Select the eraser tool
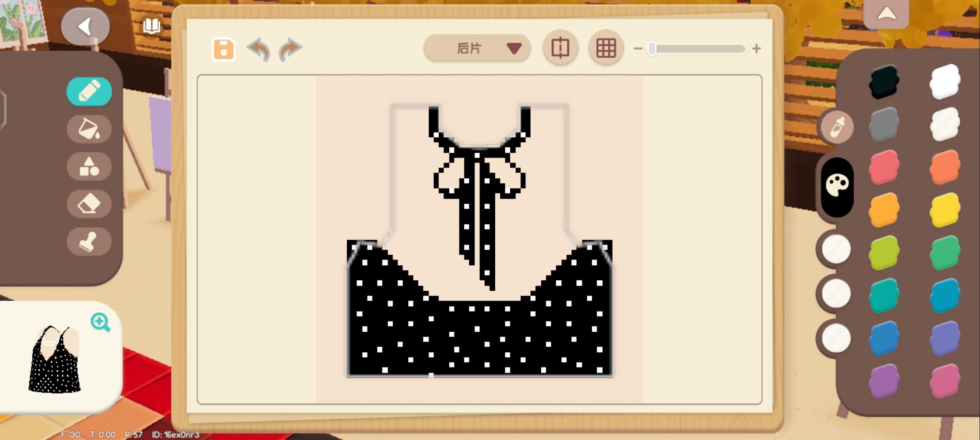The width and height of the screenshot is (980, 440). tap(89, 204)
